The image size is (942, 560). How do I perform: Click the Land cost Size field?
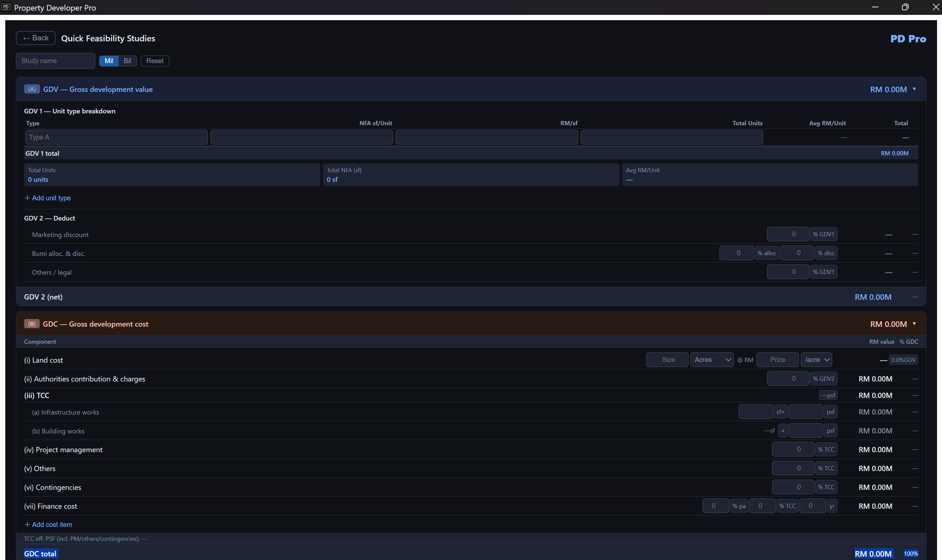click(667, 360)
